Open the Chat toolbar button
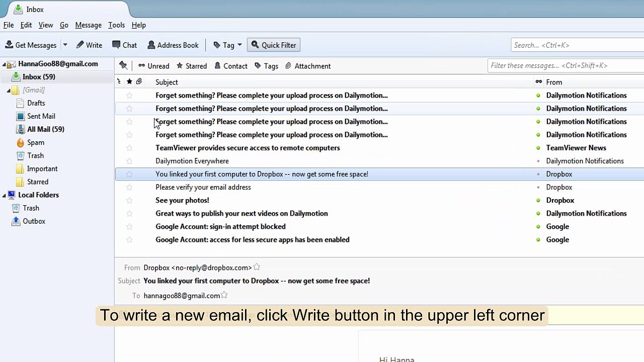Image resolution: width=644 pixels, height=362 pixels. point(124,45)
